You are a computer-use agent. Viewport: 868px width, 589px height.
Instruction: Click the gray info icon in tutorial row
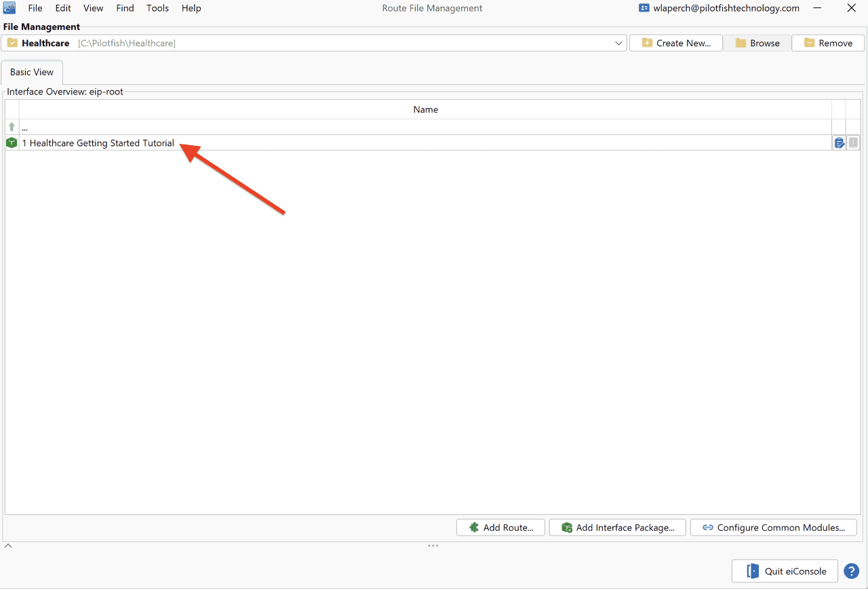(x=853, y=142)
